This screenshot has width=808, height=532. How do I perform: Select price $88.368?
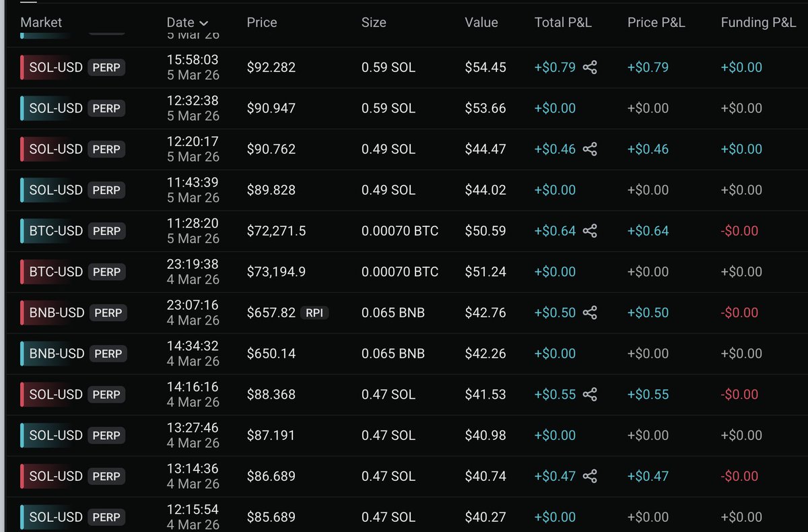tap(271, 395)
